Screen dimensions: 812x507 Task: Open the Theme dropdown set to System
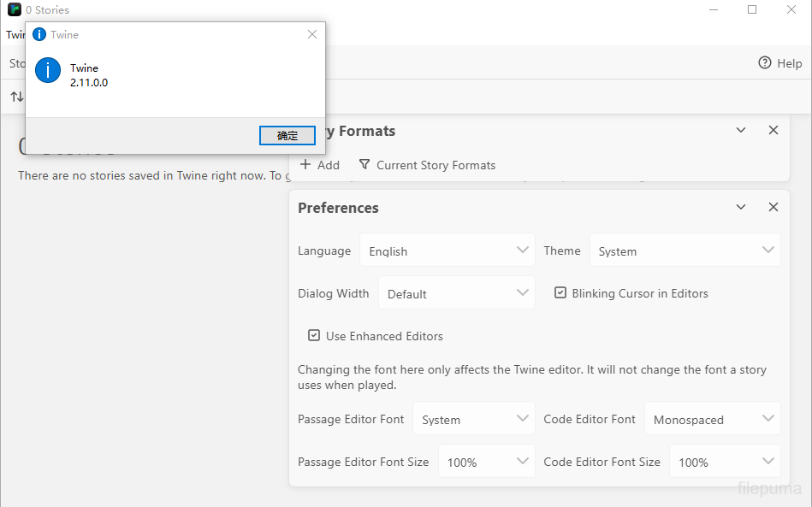click(685, 251)
